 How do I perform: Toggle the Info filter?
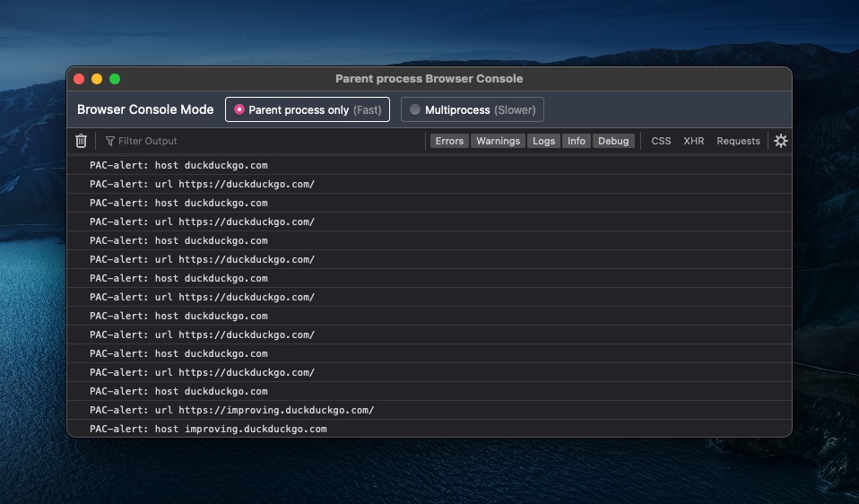577,141
